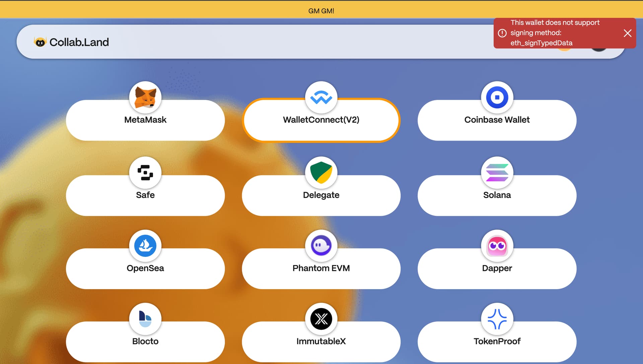Click the Safe logo icon
643x364 pixels.
145,173
